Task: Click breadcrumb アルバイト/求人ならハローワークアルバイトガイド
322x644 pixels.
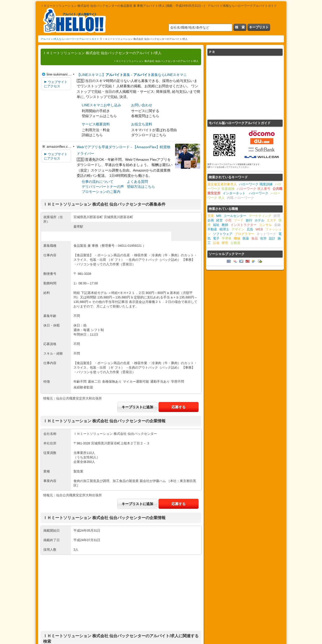Action: coord(70,39)
